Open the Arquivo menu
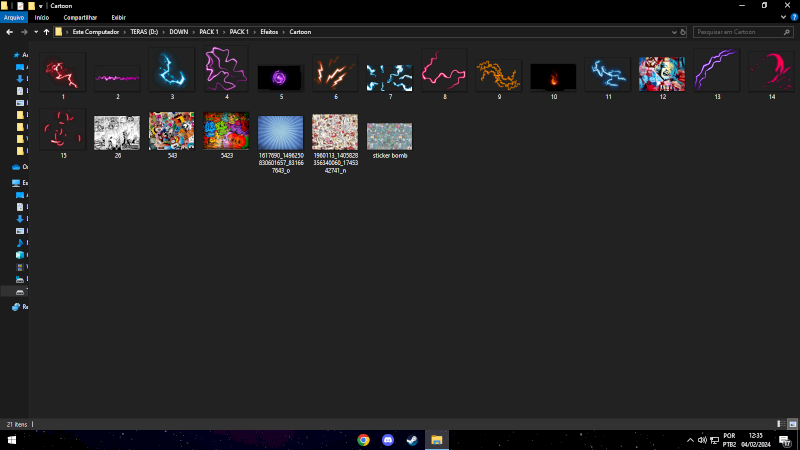The height and width of the screenshot is (450, 800). (x=13, y=17)
